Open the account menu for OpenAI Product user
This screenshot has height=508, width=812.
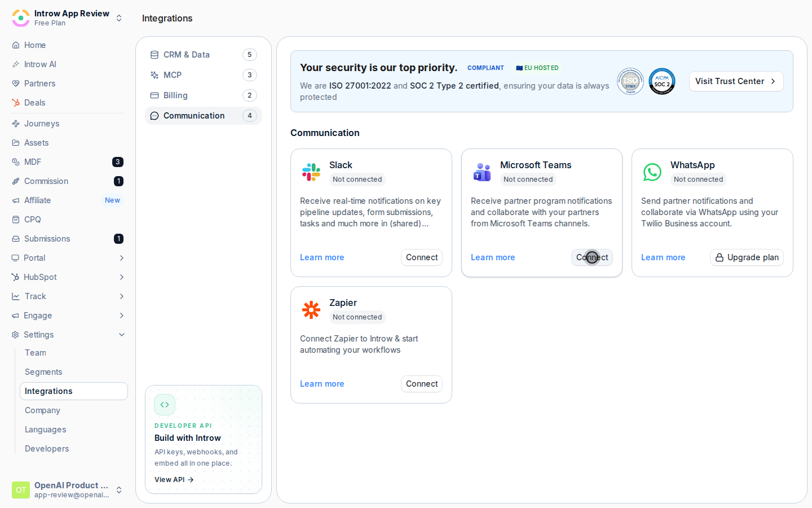point(68,490)
